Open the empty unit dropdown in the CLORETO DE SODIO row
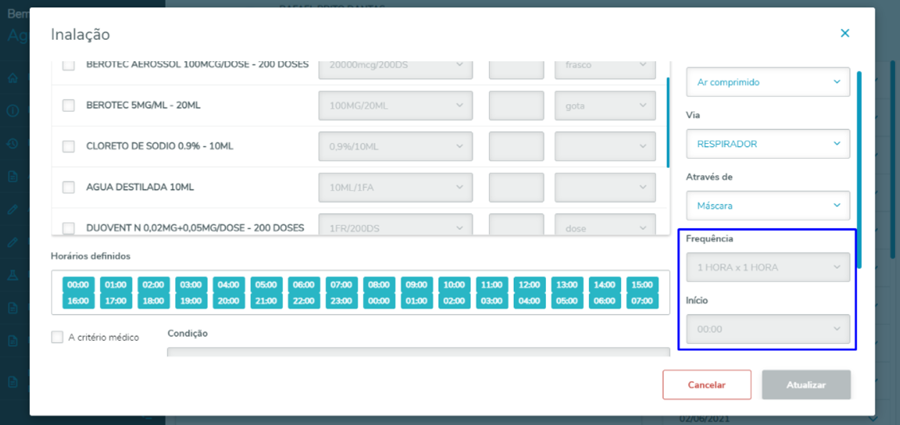This screenshot has width=900, height=425. [605, 146]
